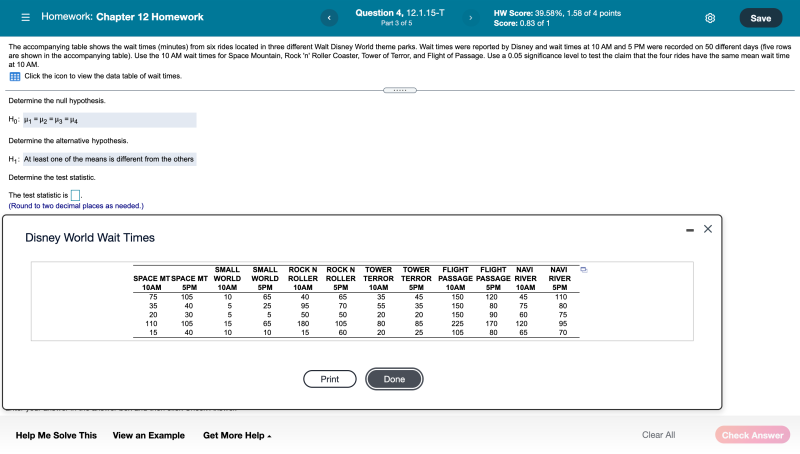Screen dimensions: 800x454
Task: Click the FLIGHT PASSAGE 10AM column header
Action: tap(455, 279)
